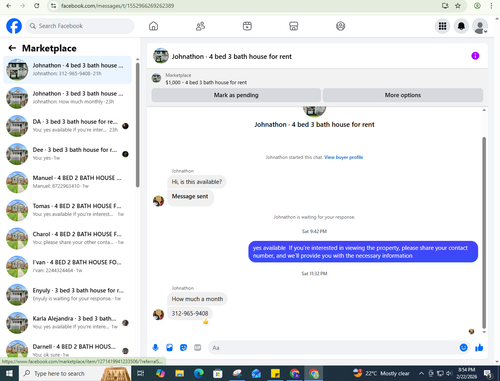Open the Groups icon in top navigation
500x381 pixels.
[340, 26]
